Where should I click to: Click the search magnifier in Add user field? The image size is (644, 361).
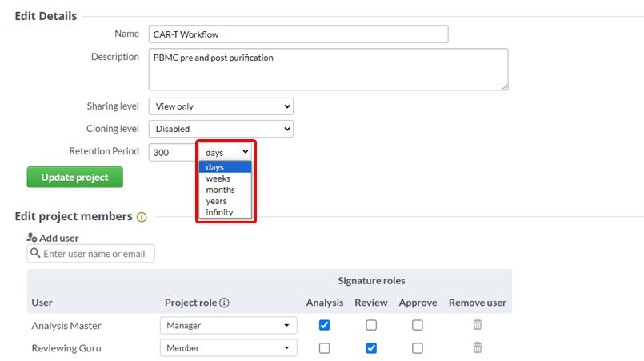[x=35, y=253]
